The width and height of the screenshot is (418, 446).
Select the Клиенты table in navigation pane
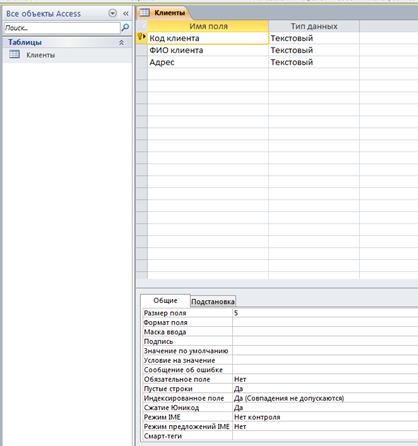(x=68, y=55)
